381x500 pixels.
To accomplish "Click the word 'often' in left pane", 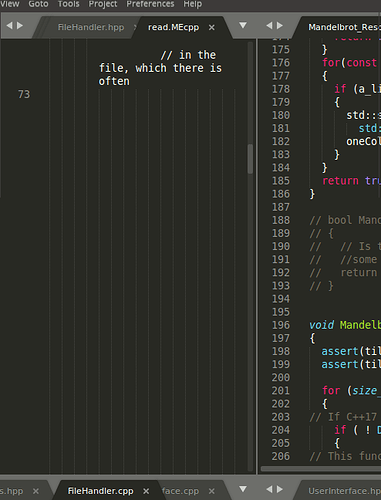I will [x=114, y=81].
